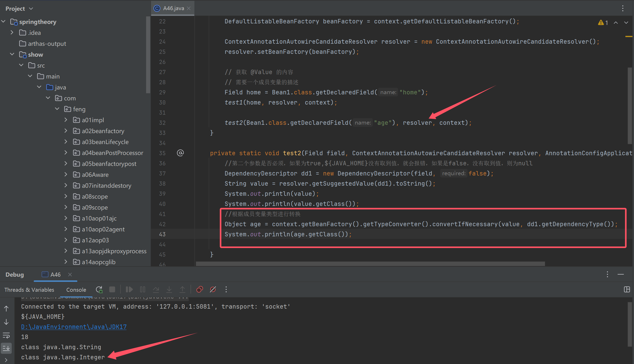Expand the console prompt chevron

click(x=6, y=360)
